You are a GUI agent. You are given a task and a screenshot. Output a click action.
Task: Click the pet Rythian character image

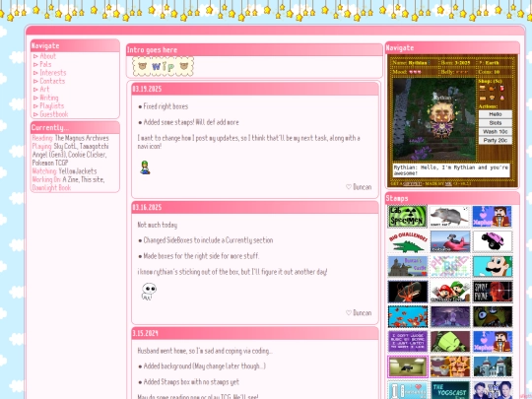coord(441,119)
